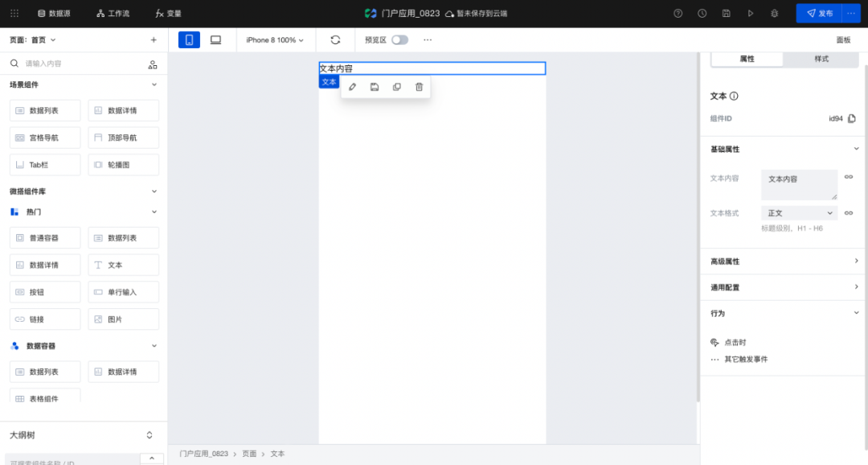Click the info icon next to 文本
The image size is (868, 465).
pos(734,96)
